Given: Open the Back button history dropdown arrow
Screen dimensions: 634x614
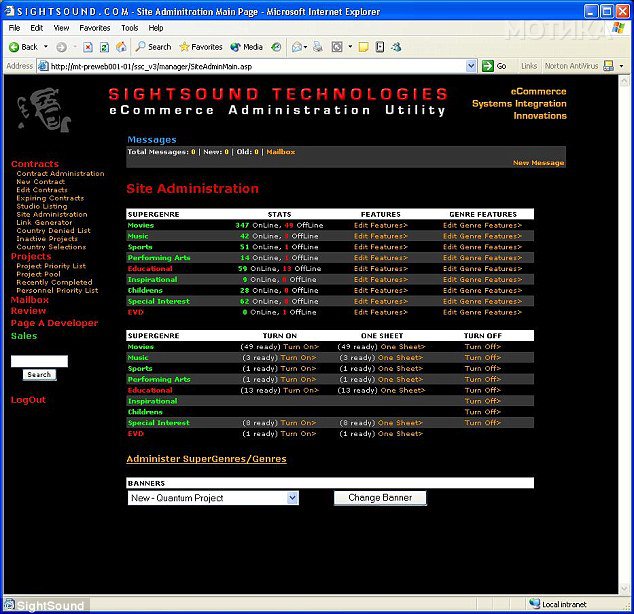Looking at the screenshot, I should [x=46, y=47].
